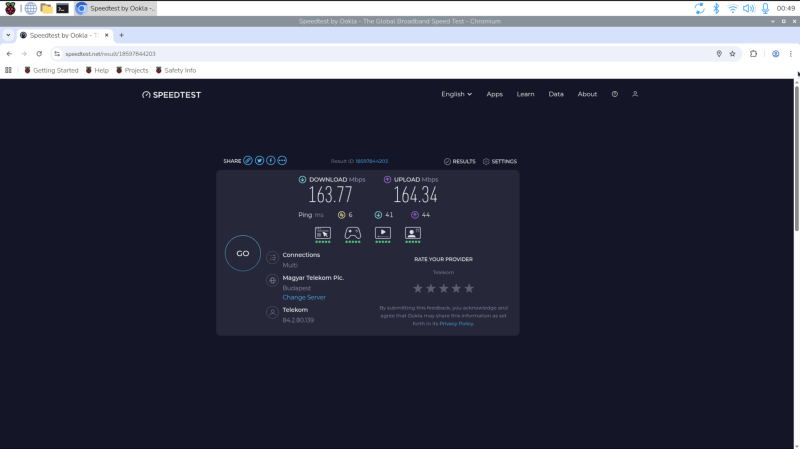Open the Safety Info bookmark
Image resolution: width=800 pixels, height=449 pixels.
[176, 70]
